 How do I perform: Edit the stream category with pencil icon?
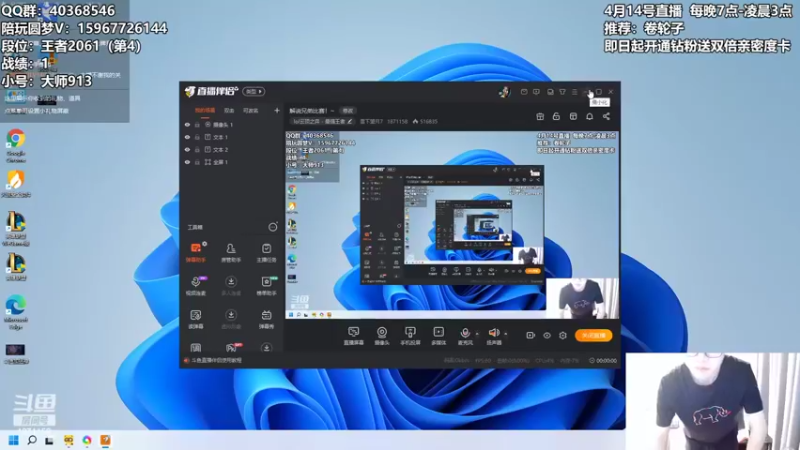tap(349, 121)
